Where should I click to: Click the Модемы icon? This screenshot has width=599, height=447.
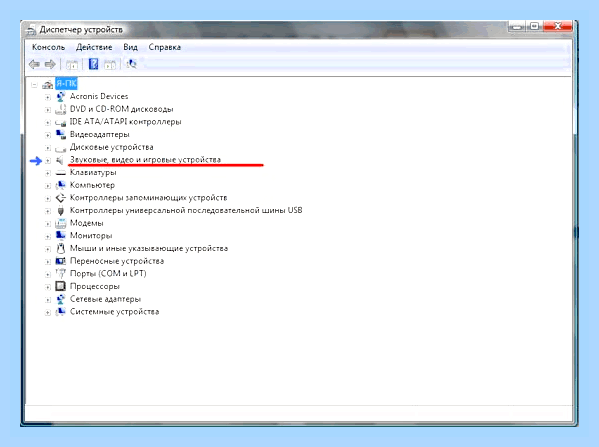[x=60, y=223]
